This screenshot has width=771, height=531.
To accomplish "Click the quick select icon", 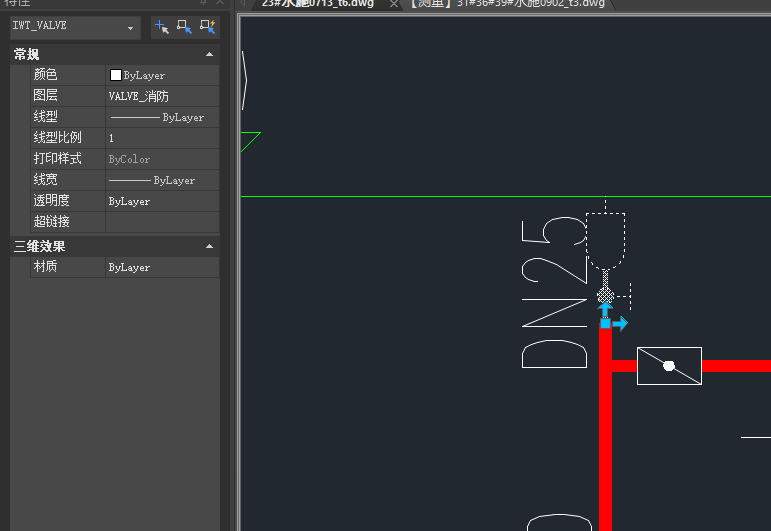I will pos(207,27).
